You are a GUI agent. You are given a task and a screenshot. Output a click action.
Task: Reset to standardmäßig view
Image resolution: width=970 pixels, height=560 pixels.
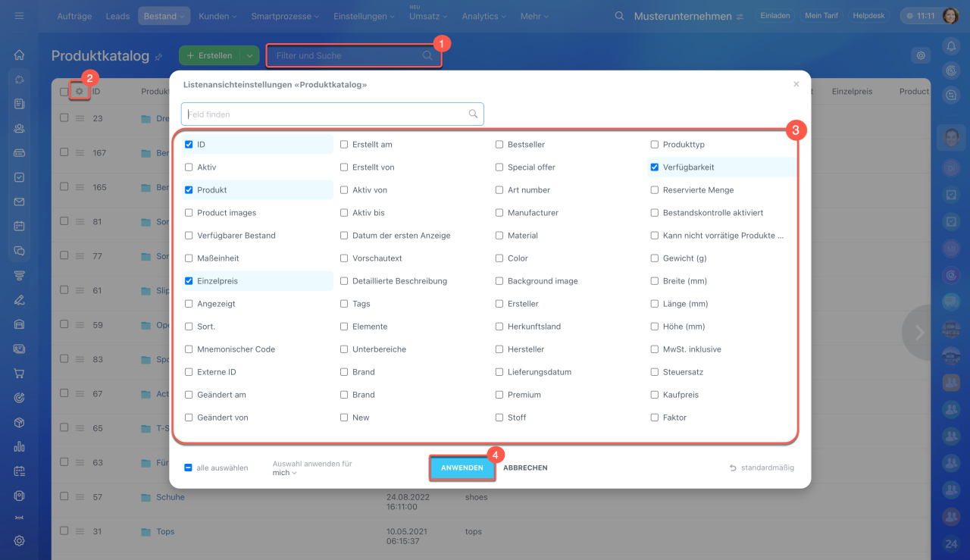coord(762,468)
